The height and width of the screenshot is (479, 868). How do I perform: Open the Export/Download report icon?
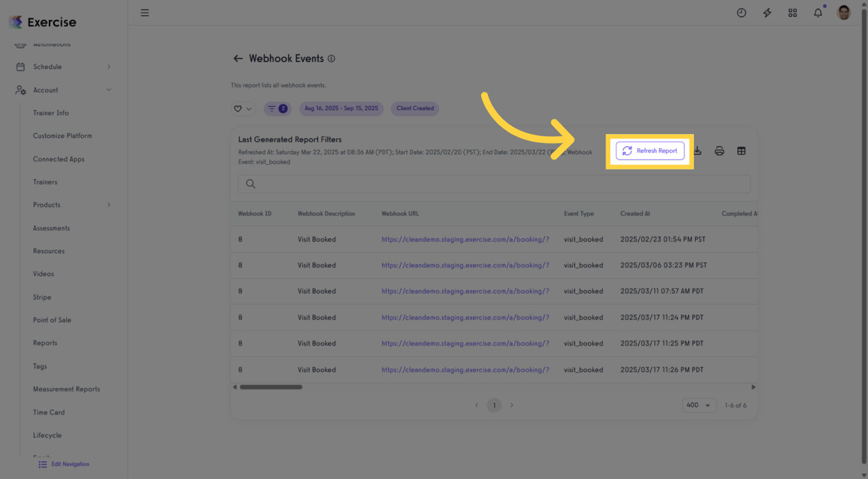pos(697,151)
